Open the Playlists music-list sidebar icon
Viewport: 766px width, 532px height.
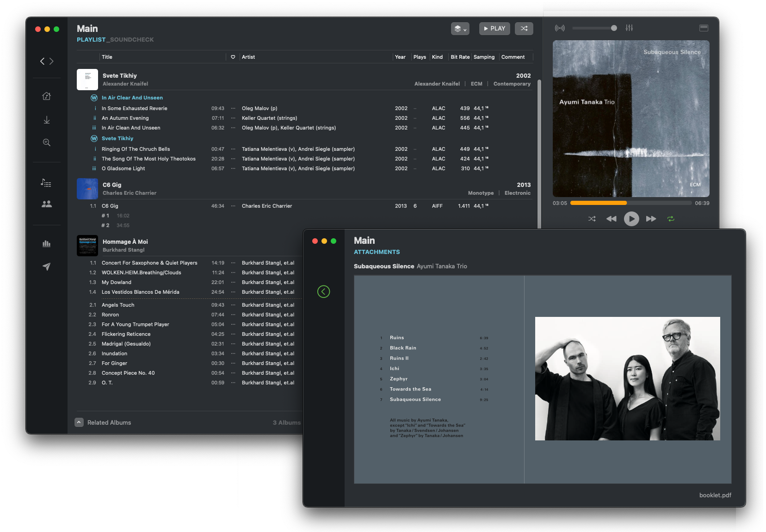coord(46,183)
